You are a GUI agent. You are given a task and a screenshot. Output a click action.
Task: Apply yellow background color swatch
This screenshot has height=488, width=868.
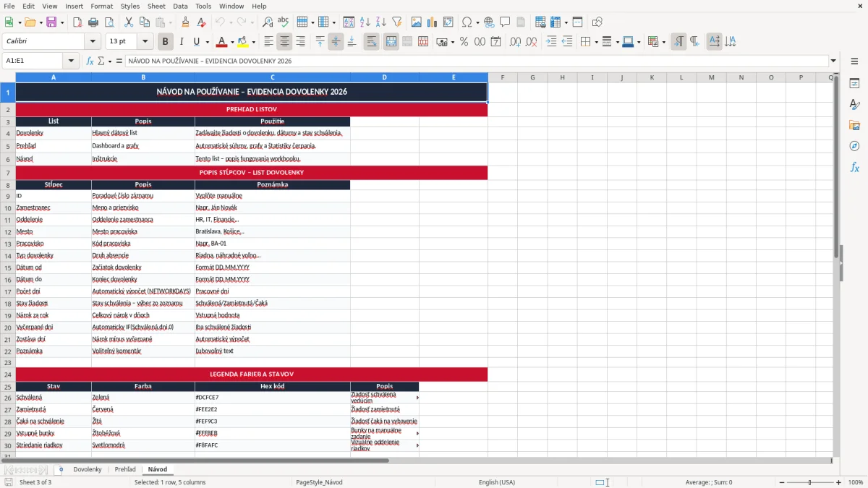point(242,42)
